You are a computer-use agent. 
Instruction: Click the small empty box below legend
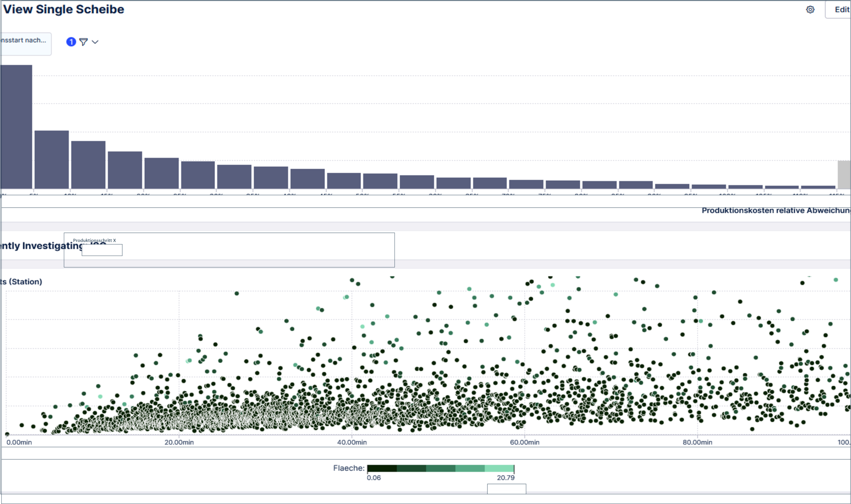click(x=507, y=489)
